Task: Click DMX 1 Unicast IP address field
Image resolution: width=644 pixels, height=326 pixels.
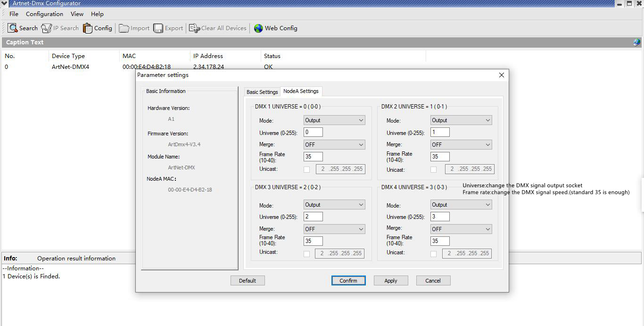Action: point(340,169)
